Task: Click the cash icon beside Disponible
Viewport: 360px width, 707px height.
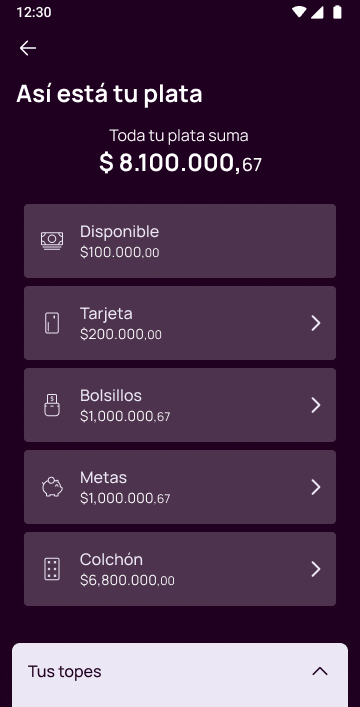Action: coord(52,241)
